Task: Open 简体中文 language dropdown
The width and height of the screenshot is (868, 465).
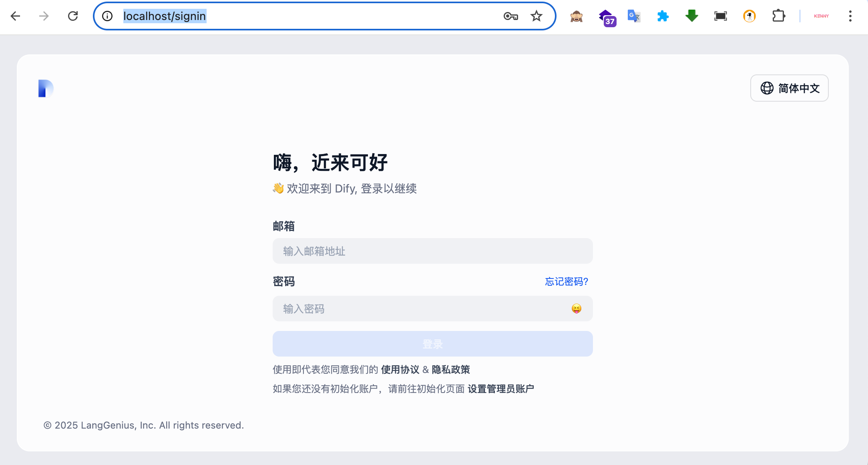Action: click(790, 88)
